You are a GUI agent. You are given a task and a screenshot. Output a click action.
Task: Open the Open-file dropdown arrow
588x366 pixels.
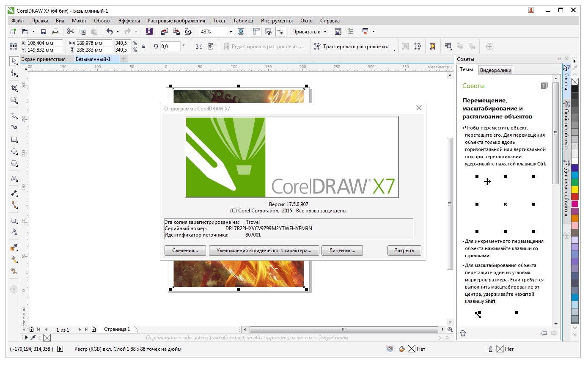pos(33,31)
